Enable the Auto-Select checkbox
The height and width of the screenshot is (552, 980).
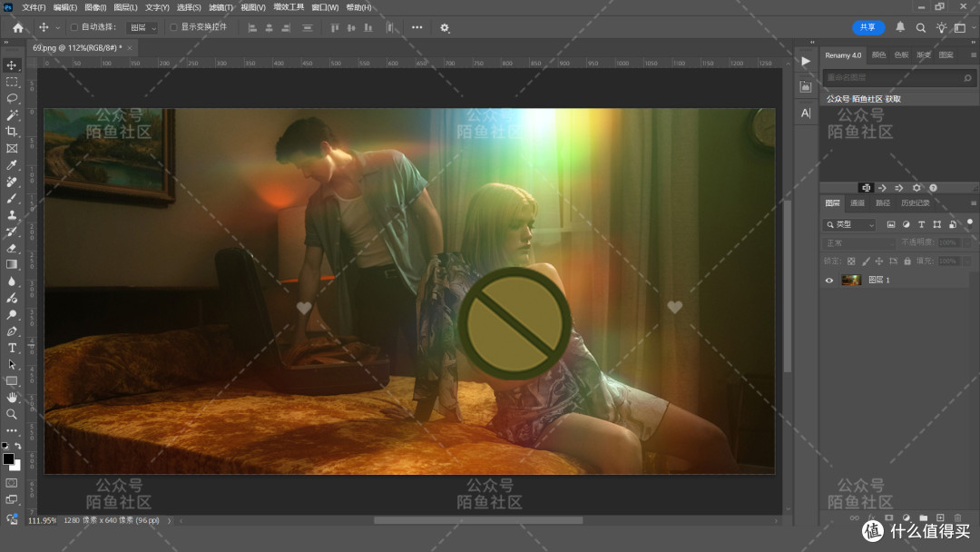click(x=74, y=27)
